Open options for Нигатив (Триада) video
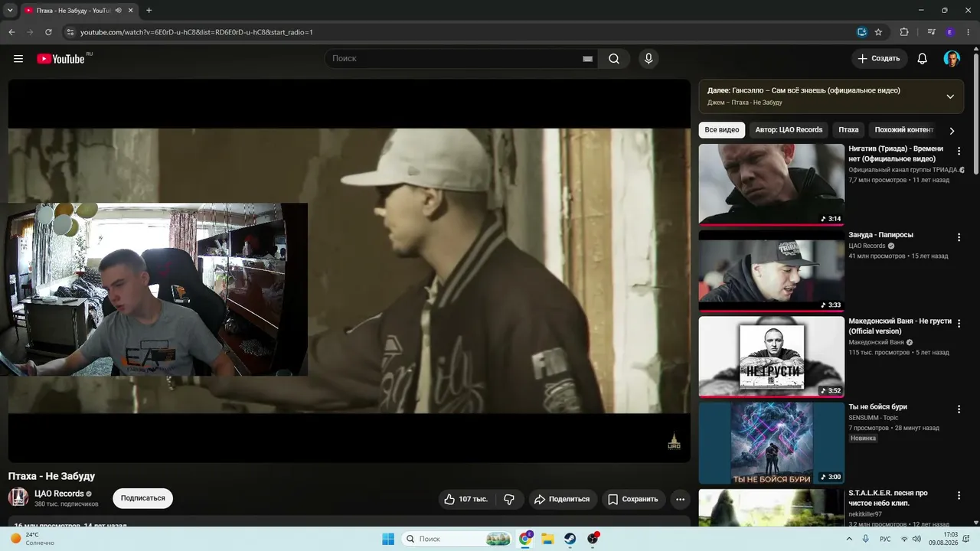This screenshot has height=551, width=980. coord(959,152)
